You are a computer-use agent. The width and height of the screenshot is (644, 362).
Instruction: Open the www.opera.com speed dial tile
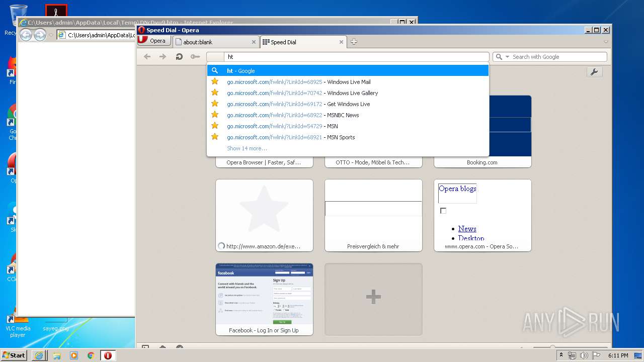tap(482, 215)
